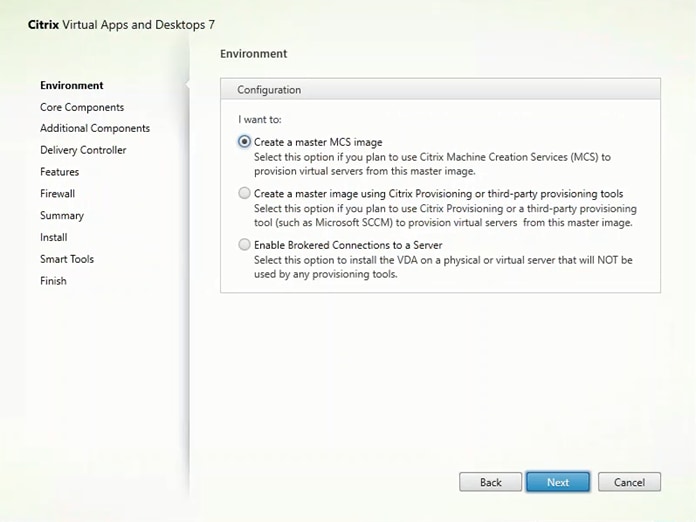Choose the Citrix Provisioning master image radio button
696x522 pixels.
point(245,194)
